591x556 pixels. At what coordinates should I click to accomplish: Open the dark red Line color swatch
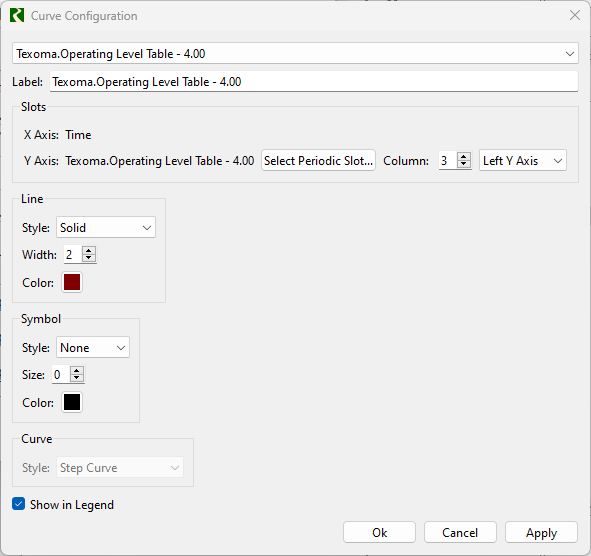[x=72, y=282]
